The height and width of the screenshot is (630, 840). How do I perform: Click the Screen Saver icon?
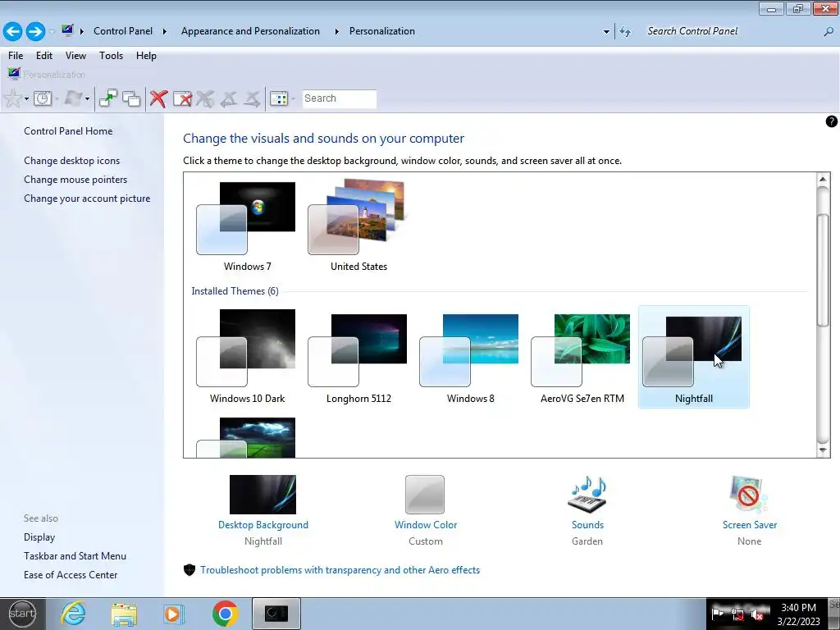pos(749,495)
